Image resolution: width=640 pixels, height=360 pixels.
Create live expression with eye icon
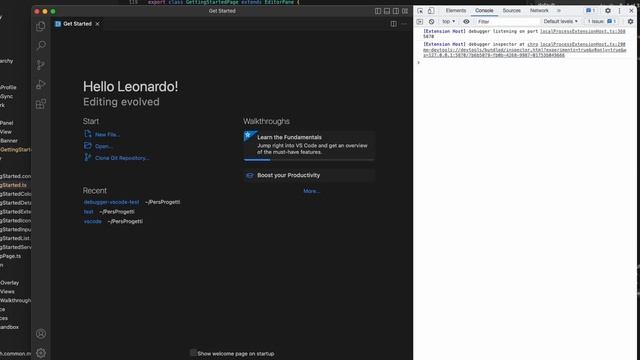[x=466, y=22]
